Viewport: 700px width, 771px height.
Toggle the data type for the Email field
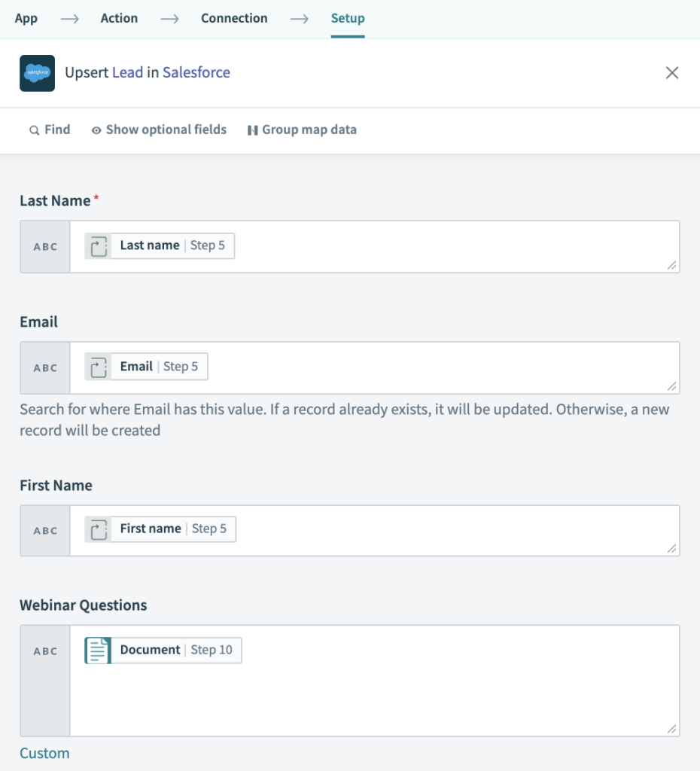coord(44,367)
